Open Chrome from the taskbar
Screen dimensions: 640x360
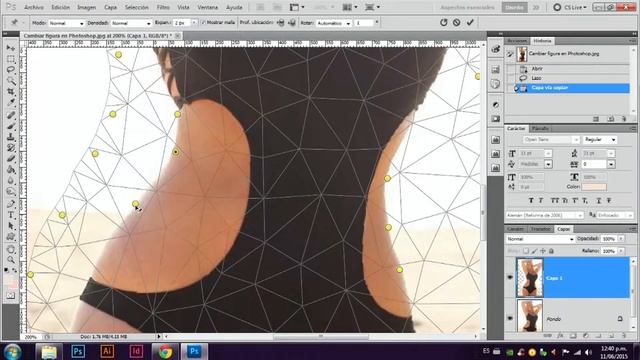(x=165, y=351)
